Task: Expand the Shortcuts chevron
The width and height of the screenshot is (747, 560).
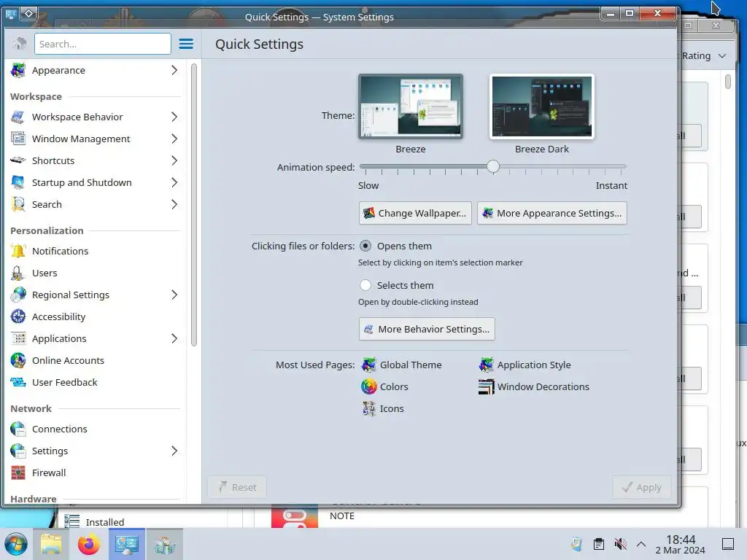Action: pos(174,160)
